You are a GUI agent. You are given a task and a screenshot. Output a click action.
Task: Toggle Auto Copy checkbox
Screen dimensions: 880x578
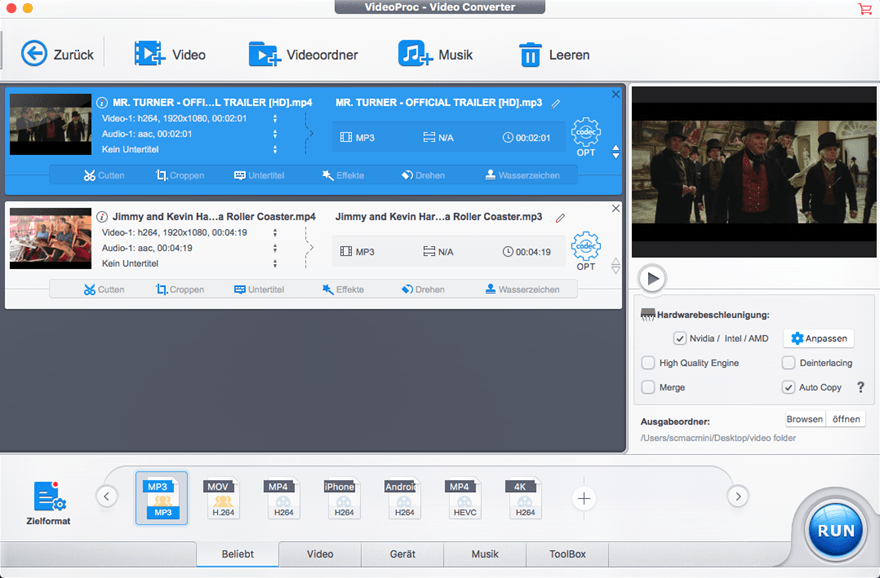(x=789, y=387)
